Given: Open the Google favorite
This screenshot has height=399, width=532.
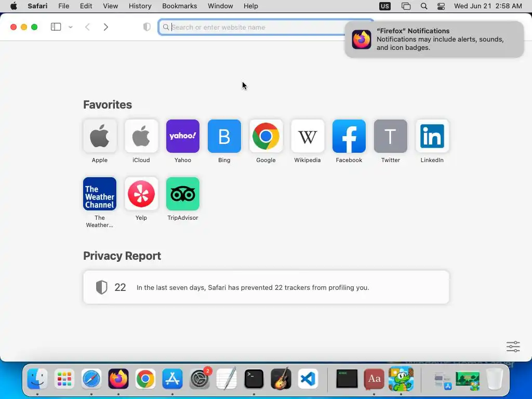Looking at the screenshot, I should (266, 136).
